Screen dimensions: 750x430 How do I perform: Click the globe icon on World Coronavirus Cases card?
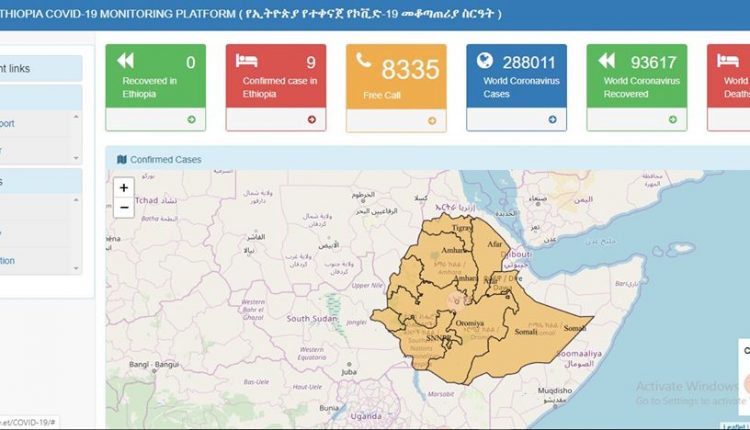tap(485, 60)
